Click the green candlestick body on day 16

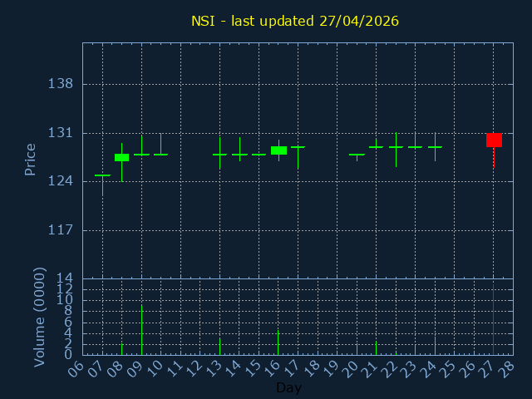tap(278, 150)
